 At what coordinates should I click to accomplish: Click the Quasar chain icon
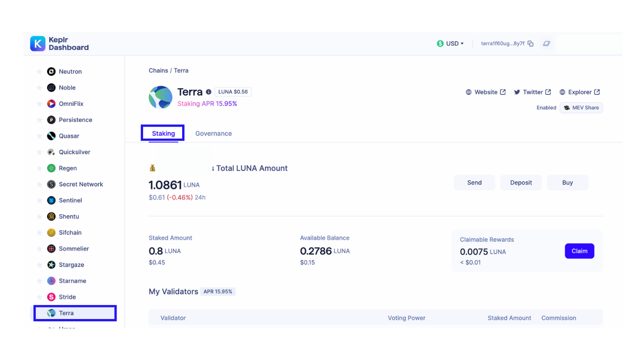tap(52, 136)
